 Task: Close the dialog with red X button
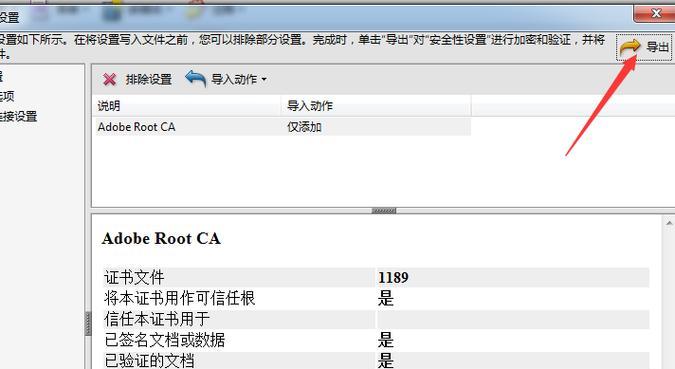[x=655, y=13]
